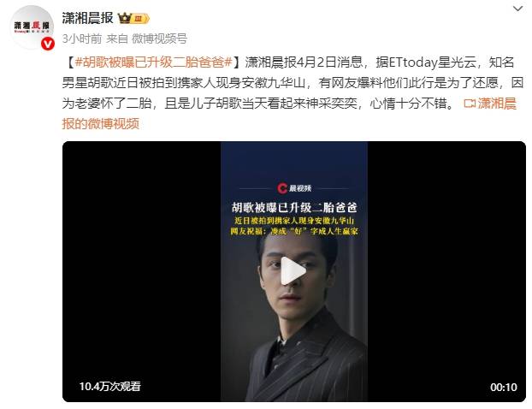The image size is (532, 409).
Task: Open the 微博视频号 source link
Action: 159,39
